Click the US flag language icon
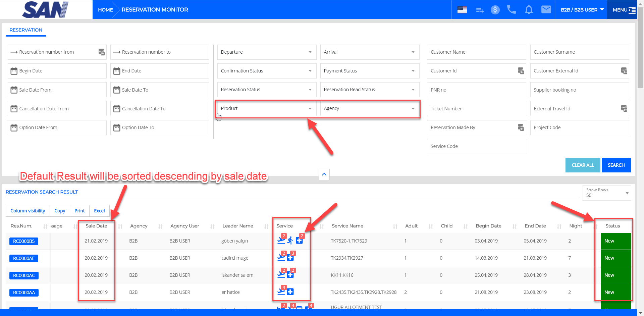 [x=462, y=10]
